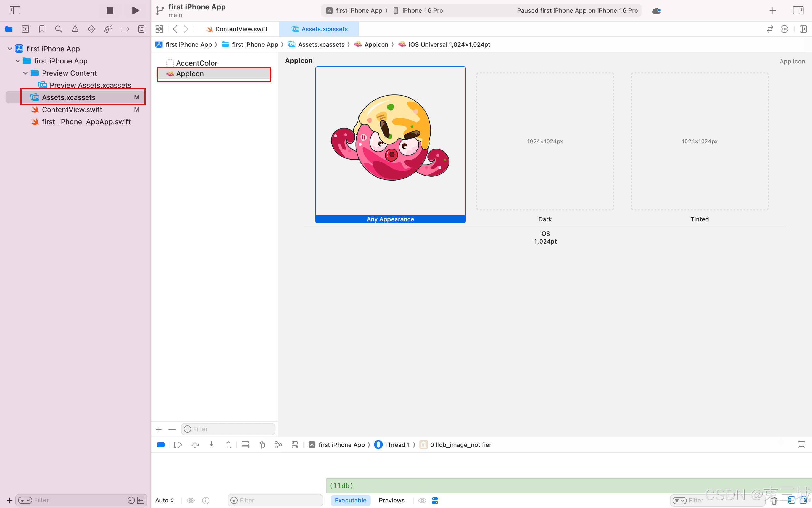Run the app with the play button
Image resolution: width=812 pixels, height=508 pixels.
click(135, 10)
